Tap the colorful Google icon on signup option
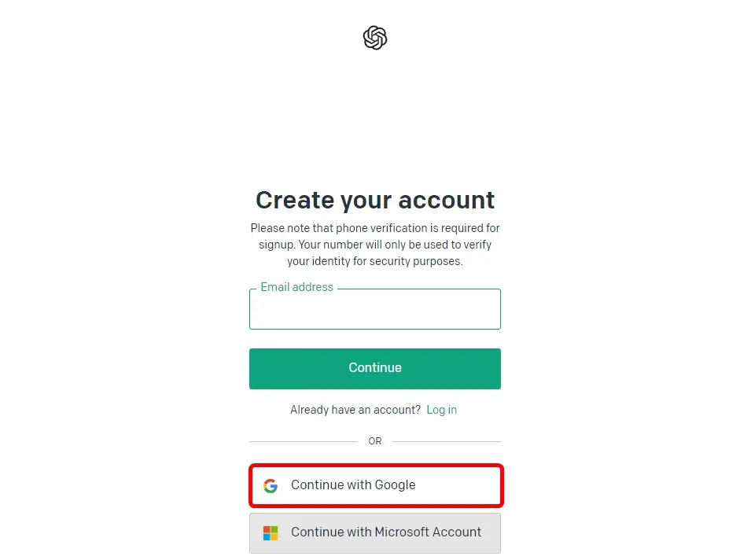The height and width of the screenshot is (560, 751). (x=270, y=485)
